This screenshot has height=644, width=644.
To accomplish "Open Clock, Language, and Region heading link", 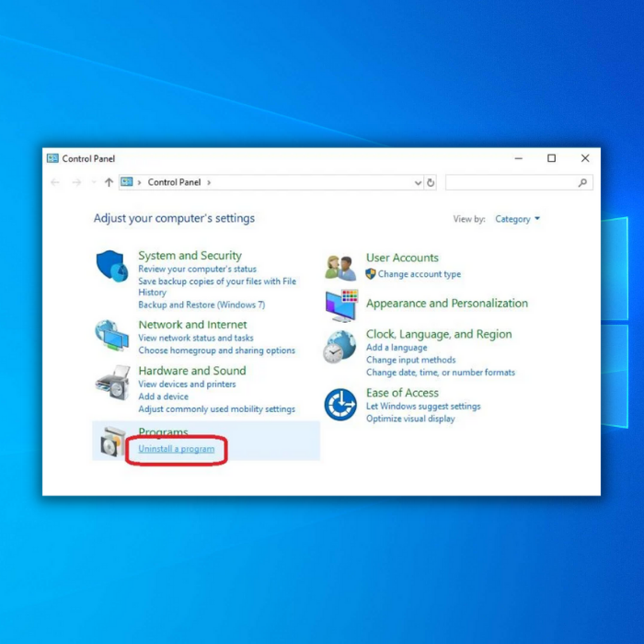I will pyautogui.click(x=439, y=334).
